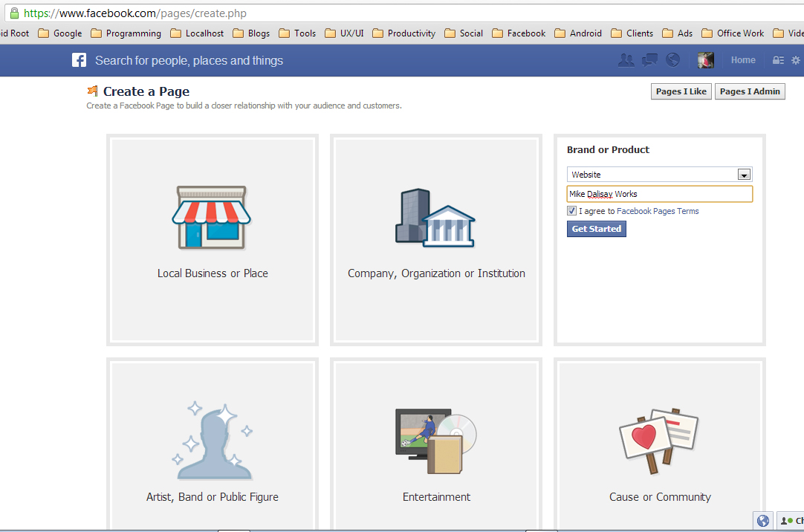Viewport: 804px width, 532px height.
Task: Click the green SSL padlock in address bar
Action: (14, 13)
